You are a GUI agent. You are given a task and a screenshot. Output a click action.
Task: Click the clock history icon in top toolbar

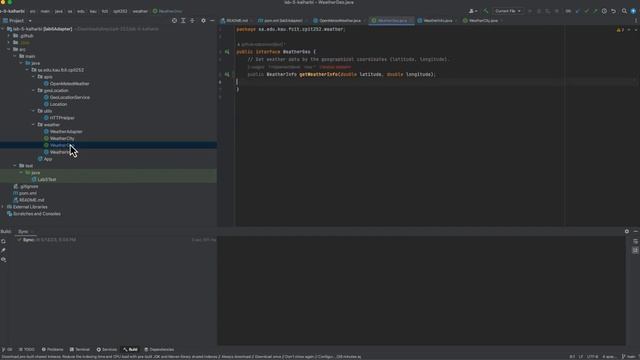pos(604,11)
